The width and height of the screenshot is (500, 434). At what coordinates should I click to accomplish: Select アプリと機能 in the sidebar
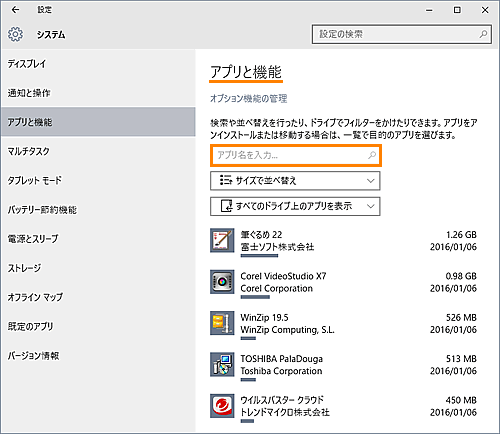tap(98, 122)
